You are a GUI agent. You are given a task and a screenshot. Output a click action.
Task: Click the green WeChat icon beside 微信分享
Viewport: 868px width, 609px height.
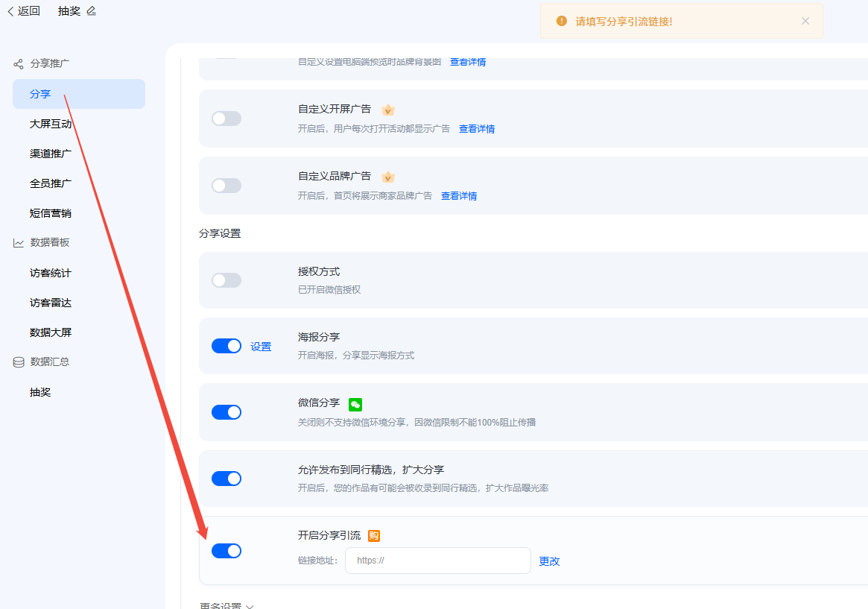[355, 405]
